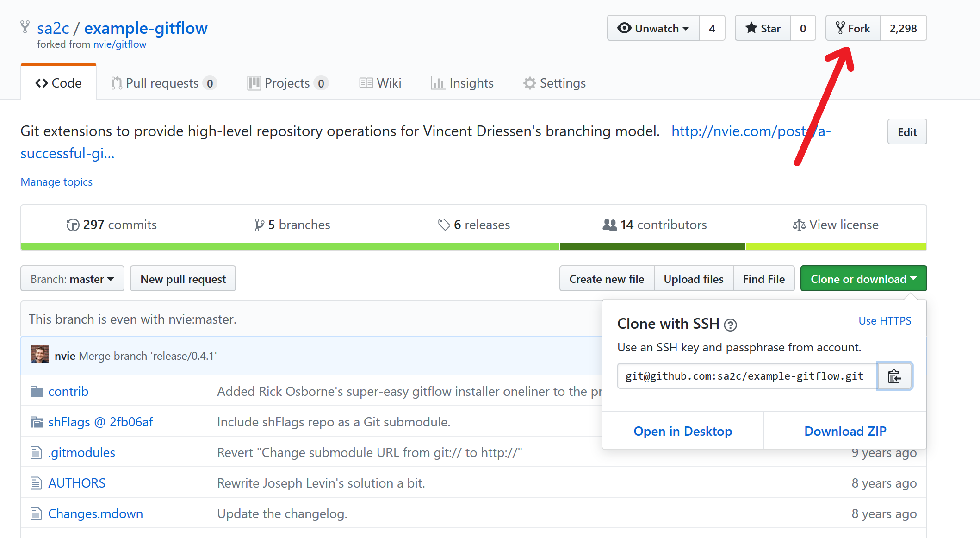The image size is (980, 538).
Task: Star the repository
Action: coord(763,28)
